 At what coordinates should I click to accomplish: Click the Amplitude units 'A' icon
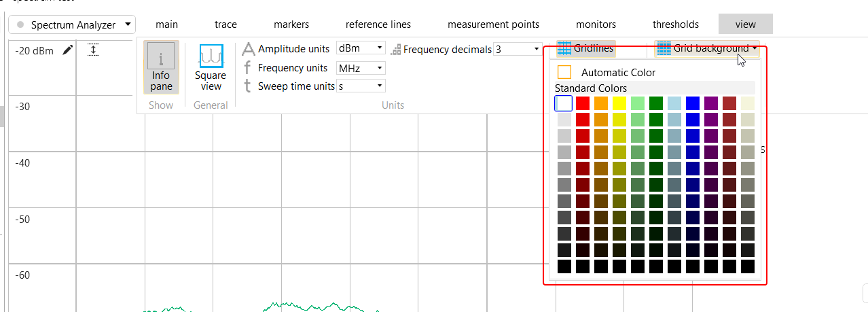(x=249, y=49)
